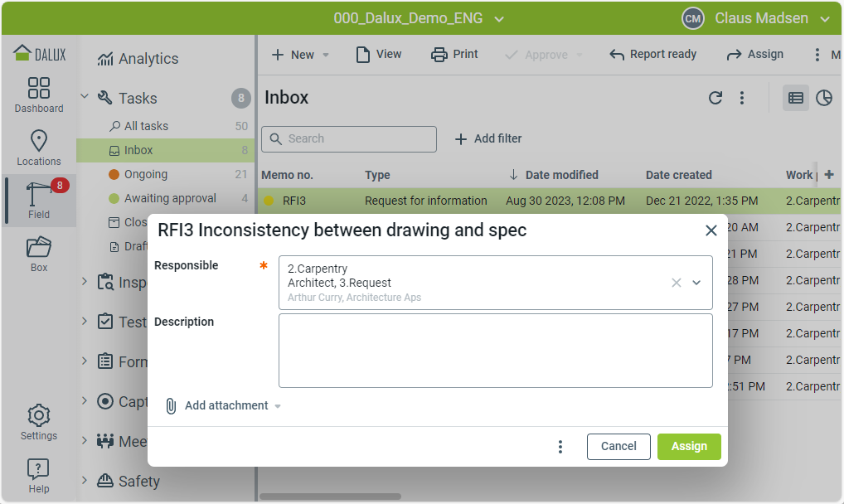Clear the Responsible field selection
844x504 pixels.
pyautogui.click(x=676, y=283)
